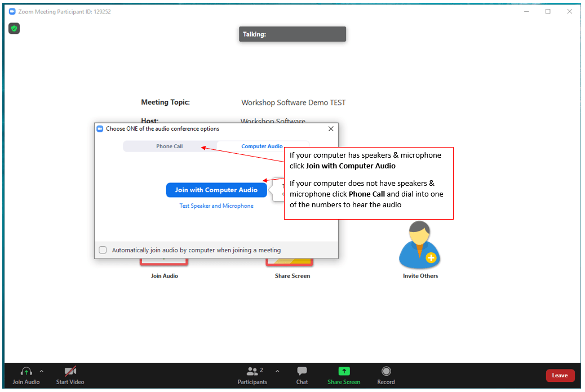Click the Workshop Software Demo TEST topic text

pyautogui.click(x=294, y=103)
